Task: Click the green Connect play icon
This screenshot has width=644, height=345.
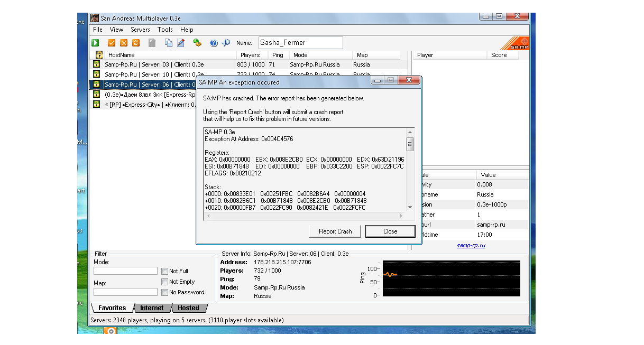Action: tap(96, 43)
